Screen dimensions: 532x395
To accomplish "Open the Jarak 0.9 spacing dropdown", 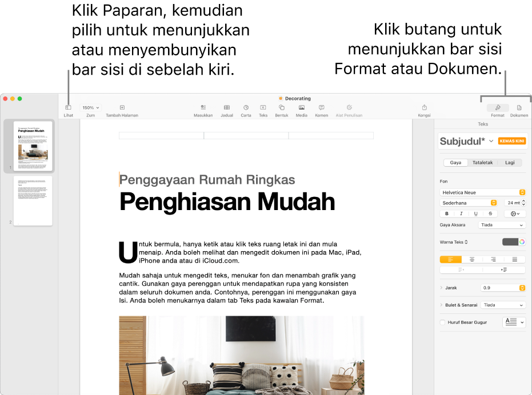I will tap(503, 288).
